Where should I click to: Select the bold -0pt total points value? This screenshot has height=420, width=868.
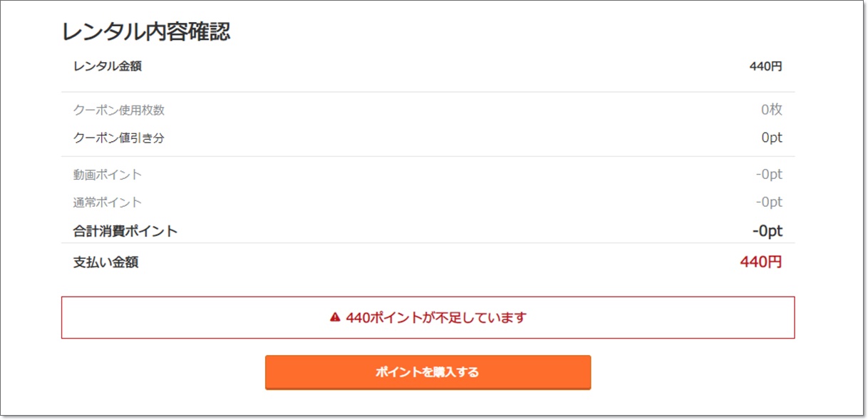(767, 231)
